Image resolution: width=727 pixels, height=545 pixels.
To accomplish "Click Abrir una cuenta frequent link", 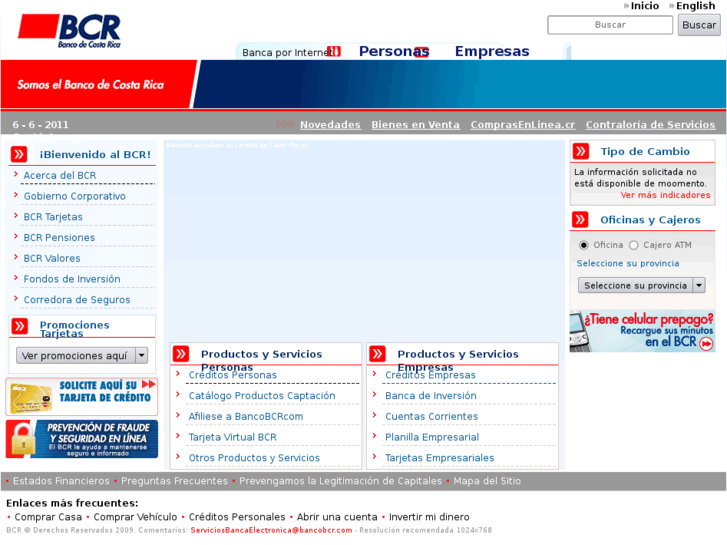I will tap(337, 517).
